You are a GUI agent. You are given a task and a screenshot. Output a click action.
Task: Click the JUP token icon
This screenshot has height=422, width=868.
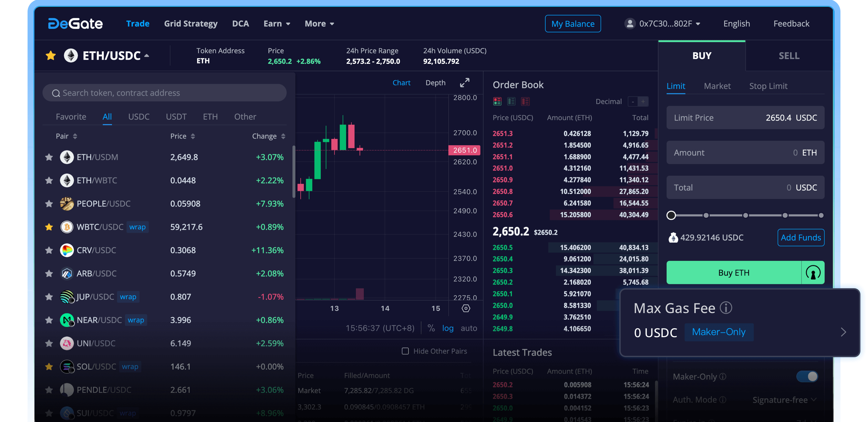point(67,297)
